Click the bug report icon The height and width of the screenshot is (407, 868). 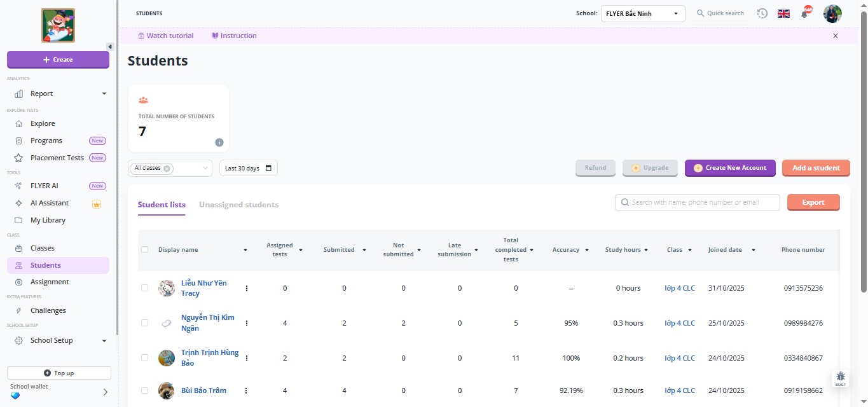point(841,378)
